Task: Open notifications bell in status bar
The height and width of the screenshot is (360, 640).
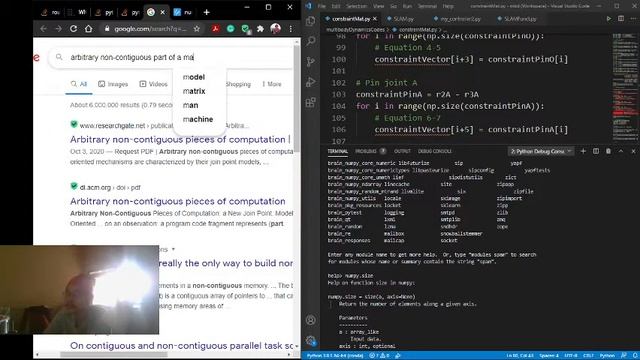Action: pos(635,356)
